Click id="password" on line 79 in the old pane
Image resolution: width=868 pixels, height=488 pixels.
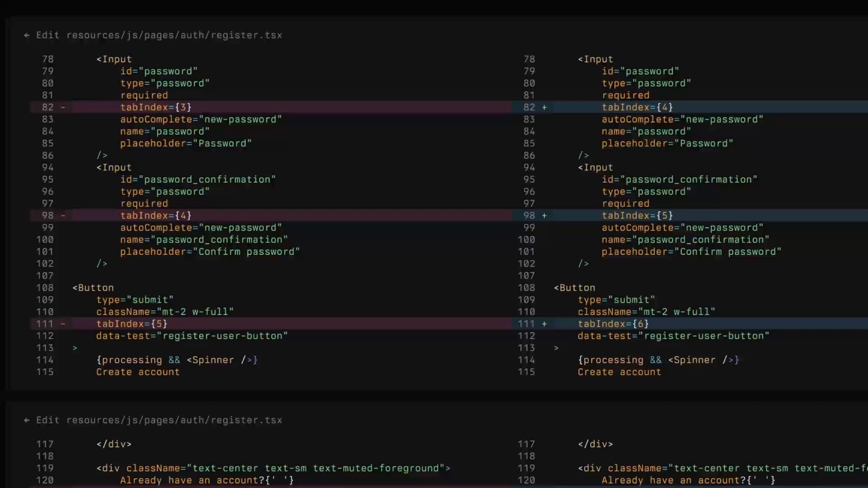159,72
